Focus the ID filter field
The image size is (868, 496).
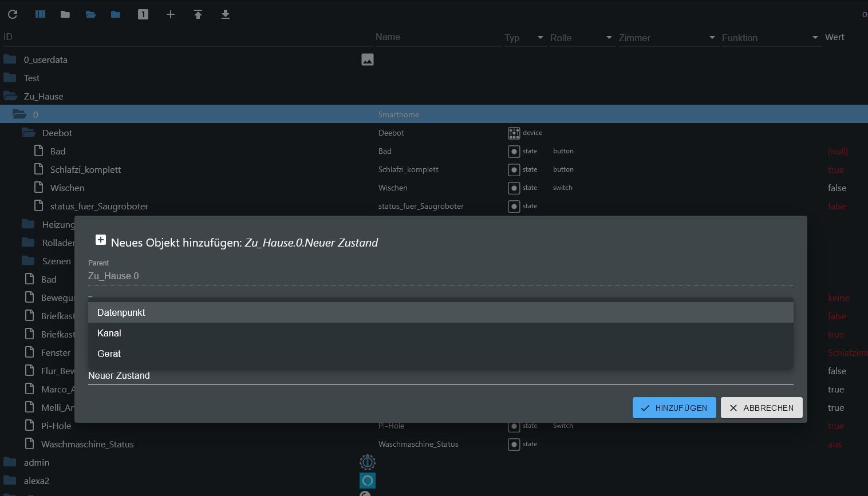[188, 37]
